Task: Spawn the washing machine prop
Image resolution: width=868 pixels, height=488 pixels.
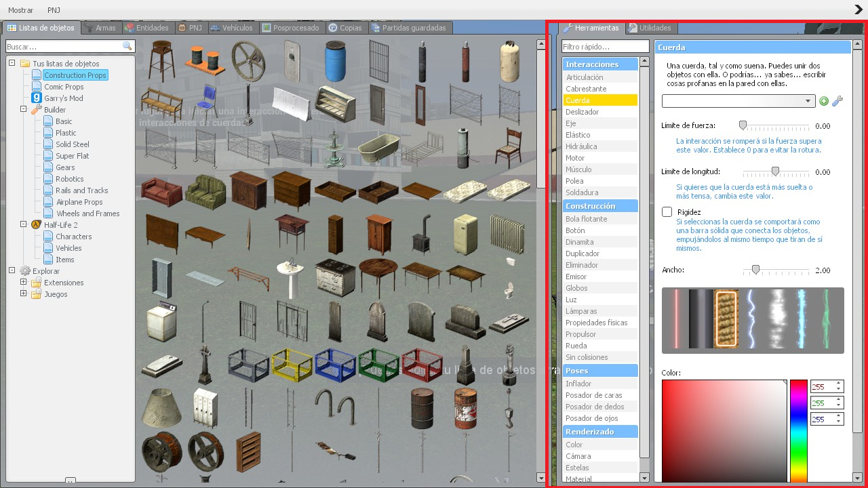Action: click(x=161, y=321)
